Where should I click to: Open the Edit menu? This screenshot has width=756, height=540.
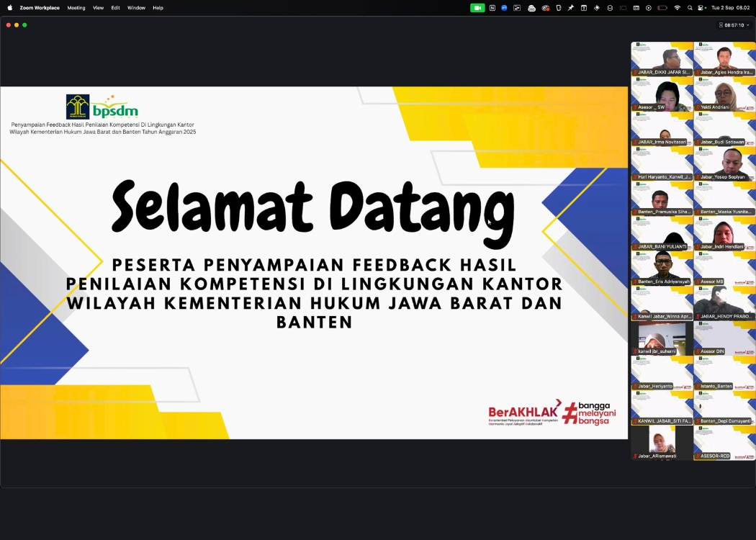tap(116, 8)
